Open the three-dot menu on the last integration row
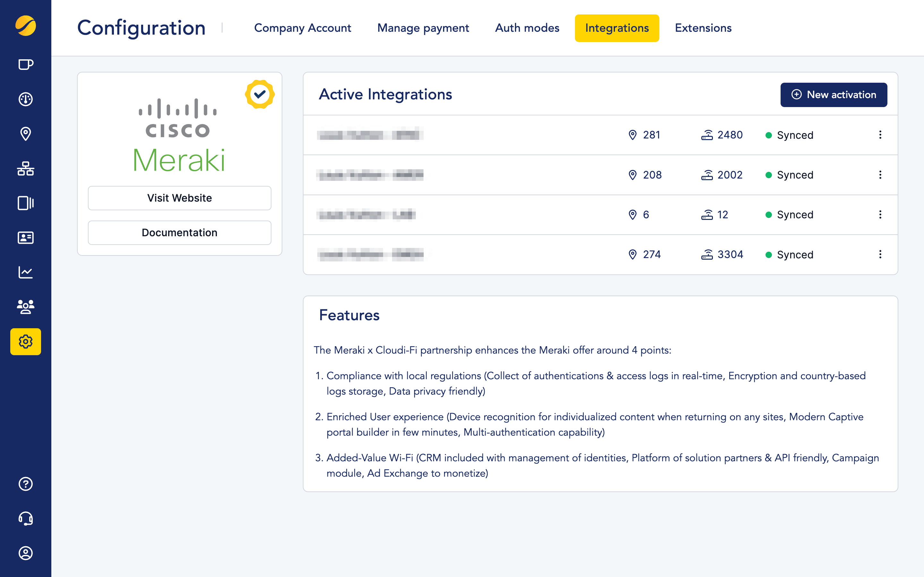924x577 pixels. click(x=880, y=254)
